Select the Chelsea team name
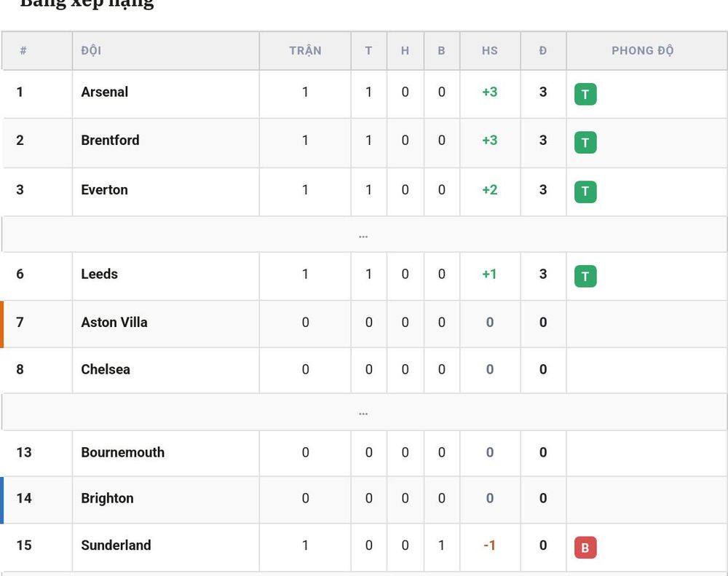Screen dimensions: 728x576 (106, 369)
